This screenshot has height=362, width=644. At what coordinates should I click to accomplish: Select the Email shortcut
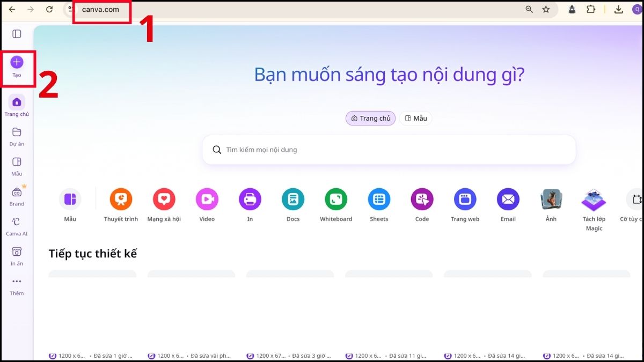(x=508, y=204)
